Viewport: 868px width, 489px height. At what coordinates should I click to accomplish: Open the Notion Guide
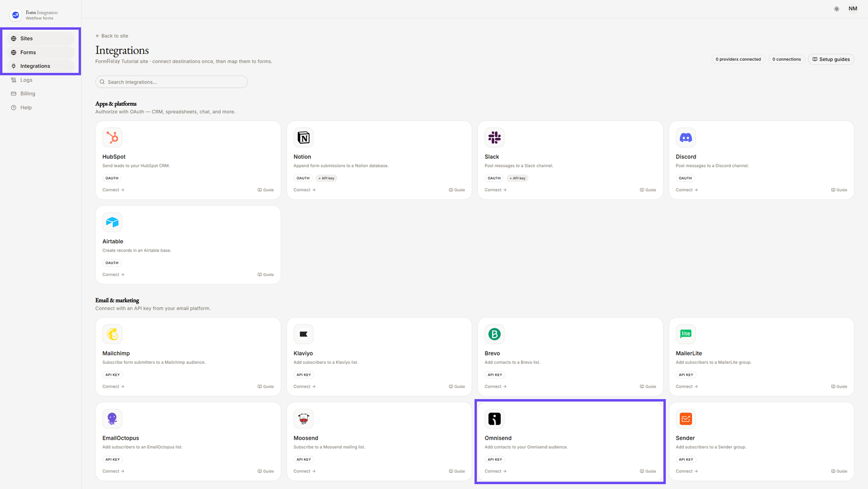457,190
